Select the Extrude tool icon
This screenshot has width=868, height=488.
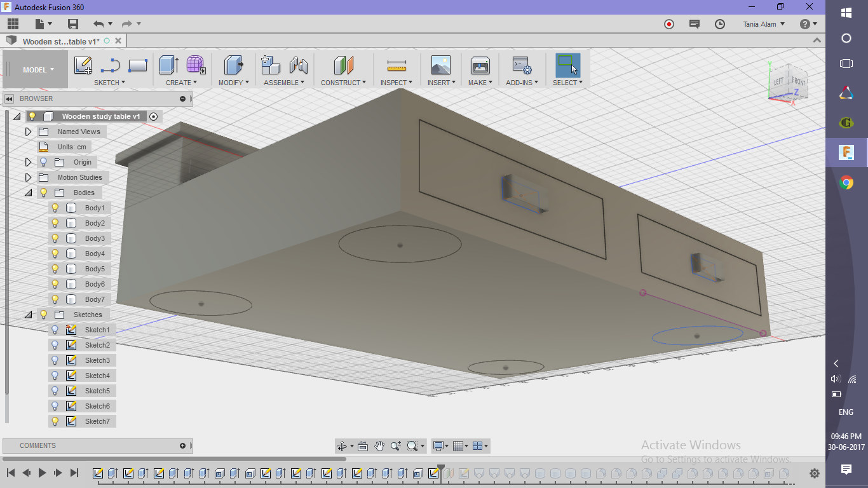click(x=168, y=65)
